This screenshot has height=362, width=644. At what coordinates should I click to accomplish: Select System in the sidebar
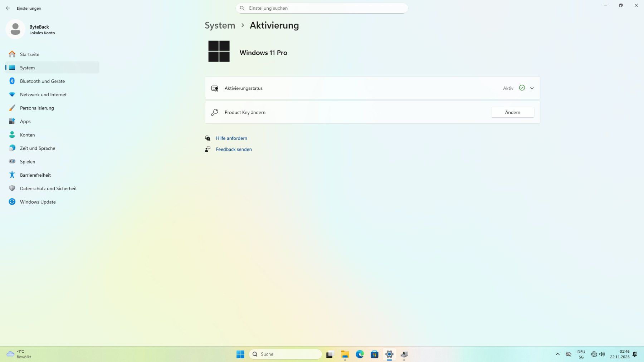52,68
